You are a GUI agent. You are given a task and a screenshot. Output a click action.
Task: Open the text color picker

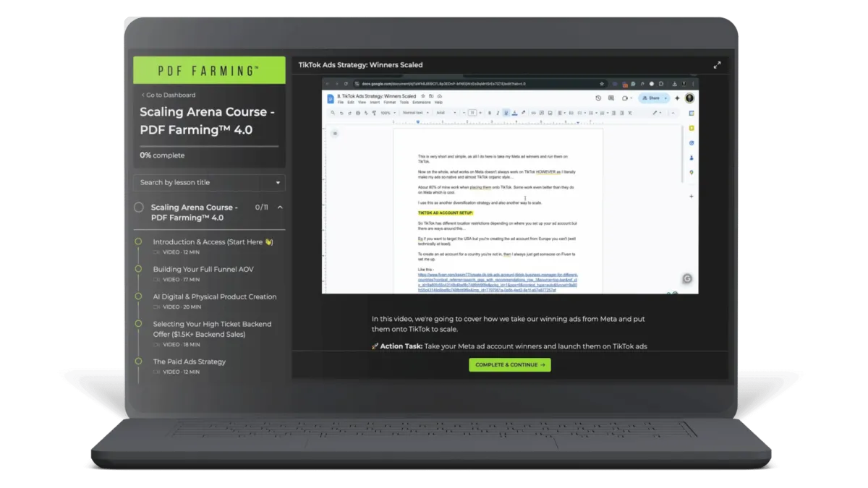514,113
